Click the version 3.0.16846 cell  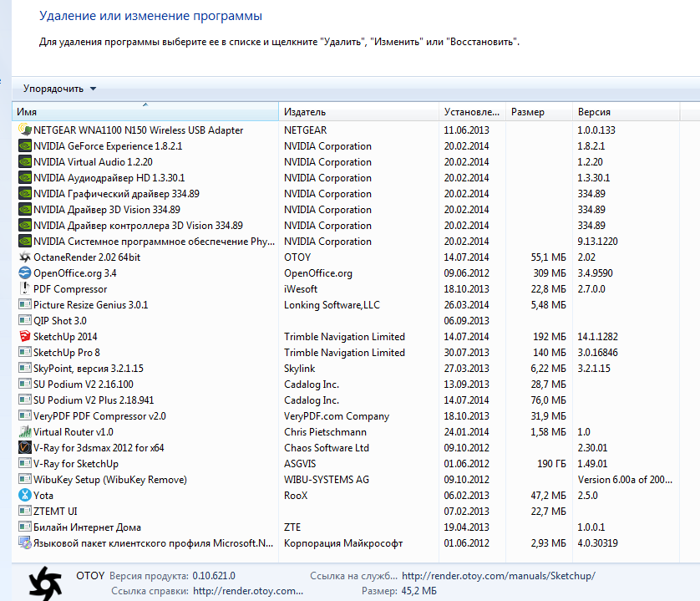[x=598, y=353]
